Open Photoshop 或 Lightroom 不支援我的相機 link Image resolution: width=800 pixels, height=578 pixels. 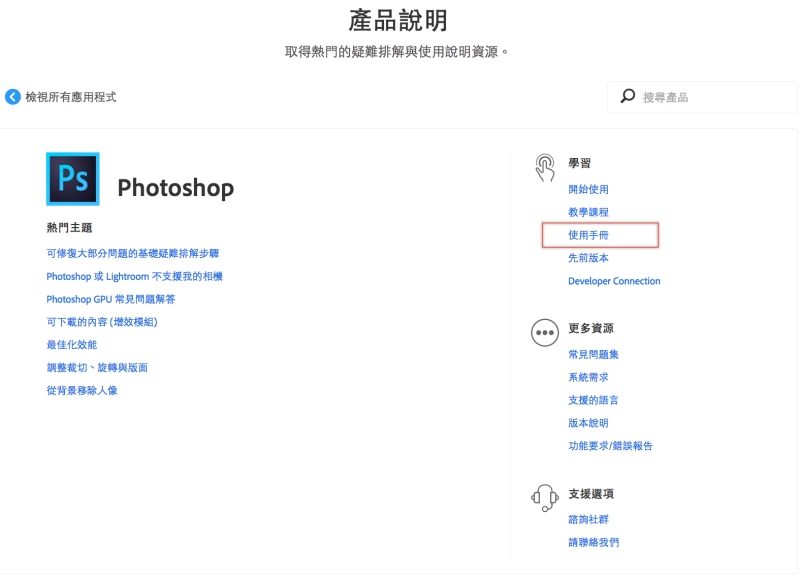135,277
